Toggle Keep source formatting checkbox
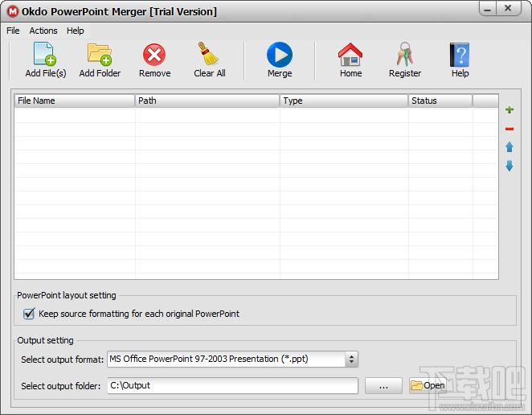This screenshot has height=415, width=532. click(29, 314)
